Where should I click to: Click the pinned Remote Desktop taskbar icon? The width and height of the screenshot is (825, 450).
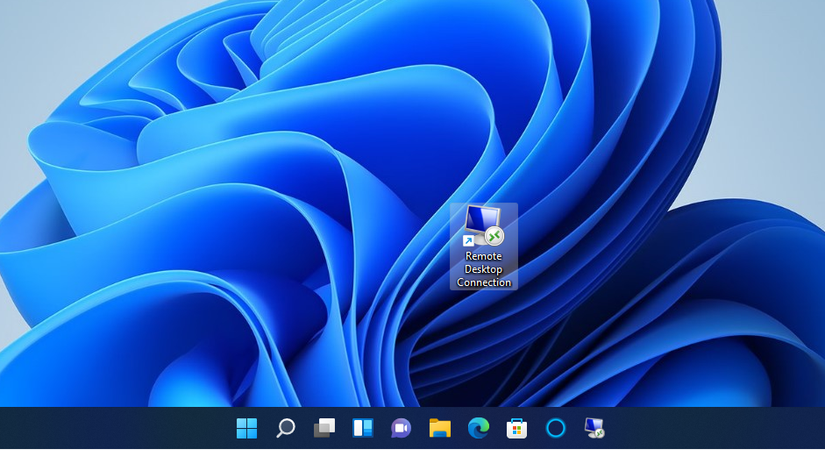coord(594,429)
